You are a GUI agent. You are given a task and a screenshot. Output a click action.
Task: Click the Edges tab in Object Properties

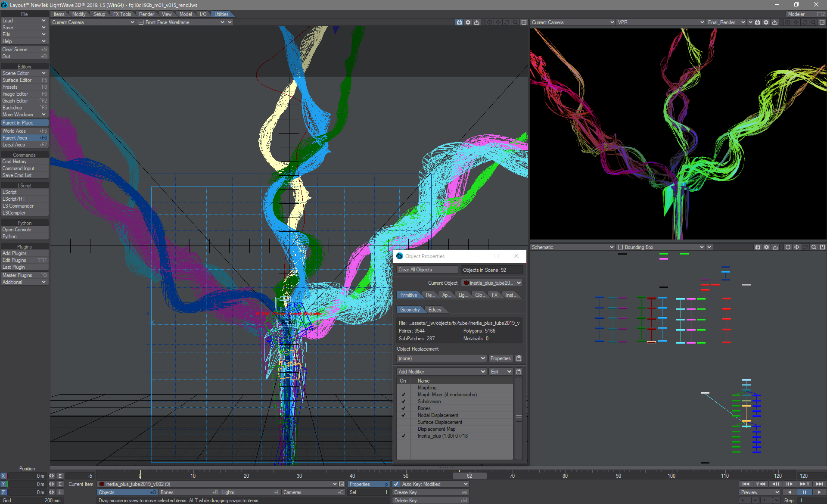point(434,309)
